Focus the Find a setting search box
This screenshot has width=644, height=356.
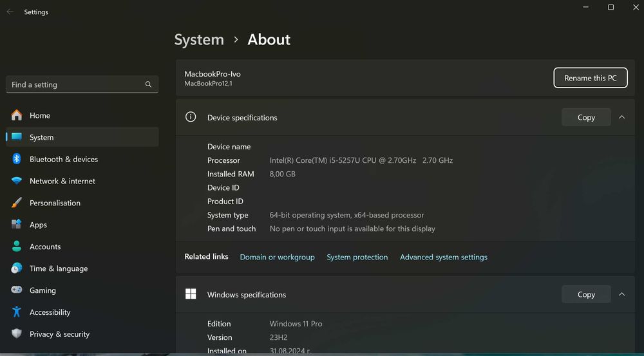tap(82, 84)
